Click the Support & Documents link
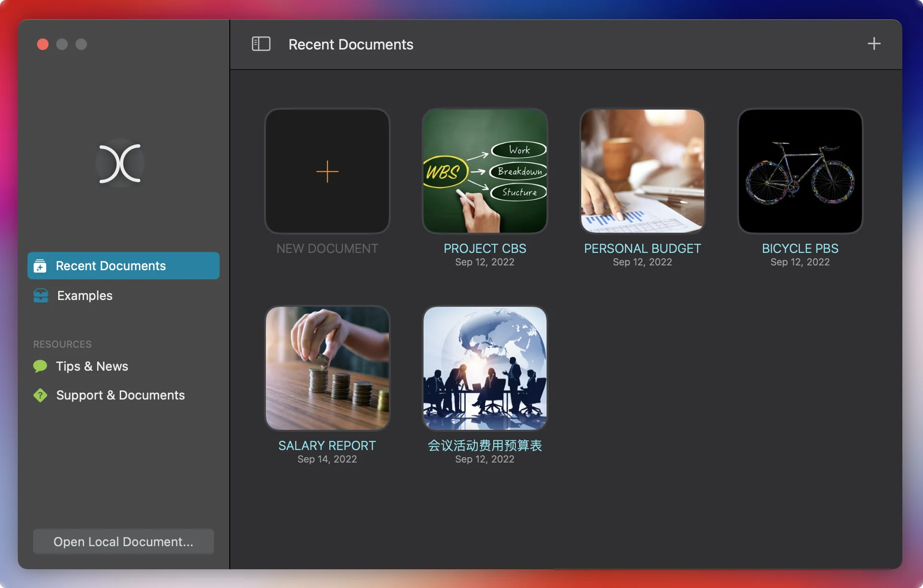The image size is (923, 588). 120,395
